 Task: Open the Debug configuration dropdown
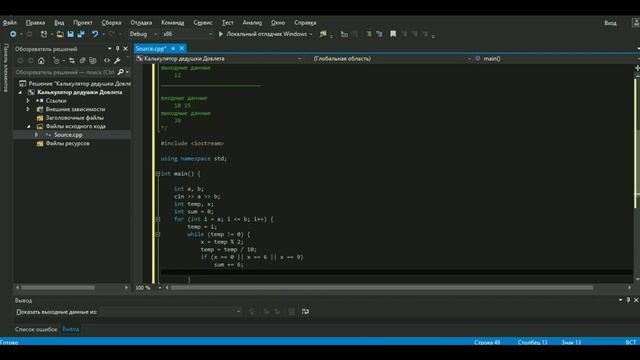tap(144, 34)
